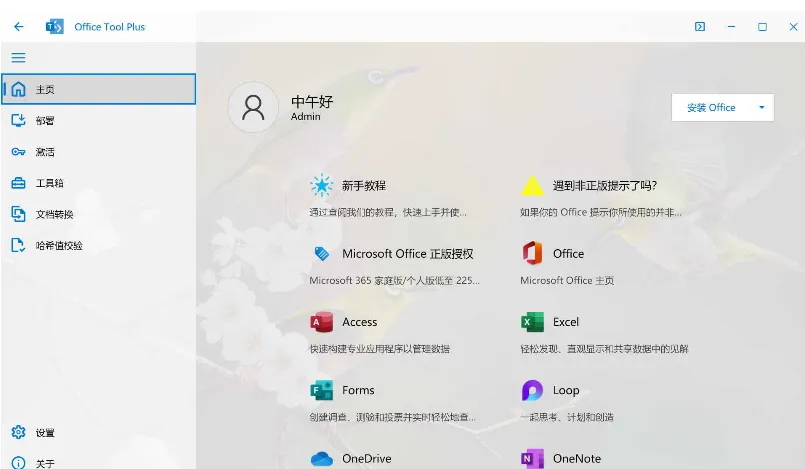
Task: Click the Office Tool Plus title text
Action: [110, 27]
